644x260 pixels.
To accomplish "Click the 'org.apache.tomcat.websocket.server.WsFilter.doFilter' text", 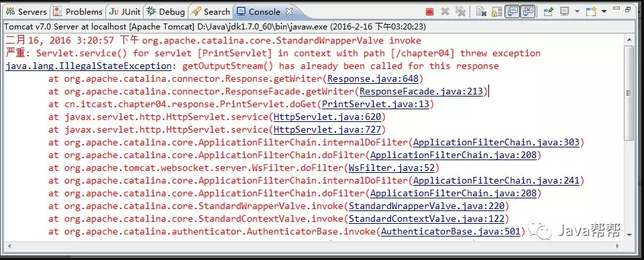I will (204, 168).
